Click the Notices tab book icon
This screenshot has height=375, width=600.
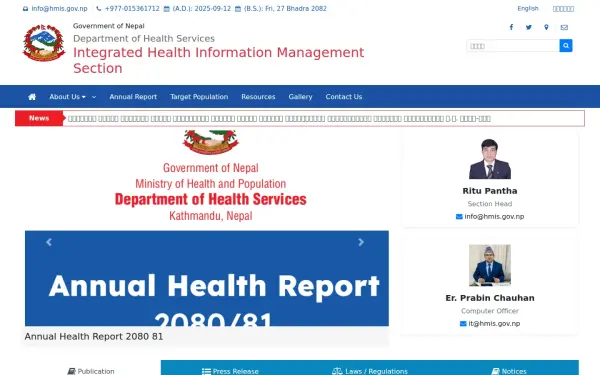(496, 371)
